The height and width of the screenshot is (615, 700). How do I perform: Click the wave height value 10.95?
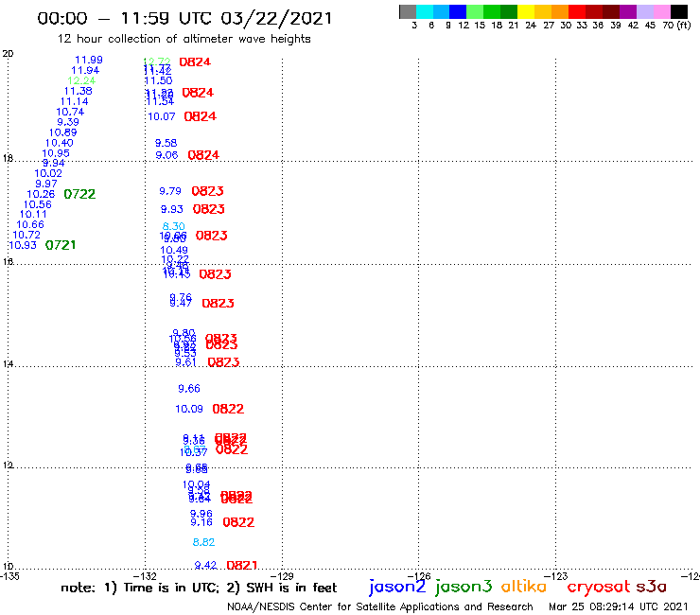[56, 153]
